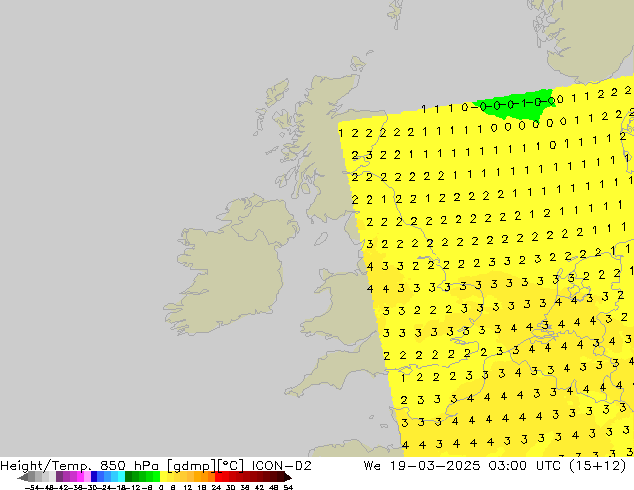Select the cyan swatch in legend
634x490 pixels.
pyautogui.click(x=121, y=477)
